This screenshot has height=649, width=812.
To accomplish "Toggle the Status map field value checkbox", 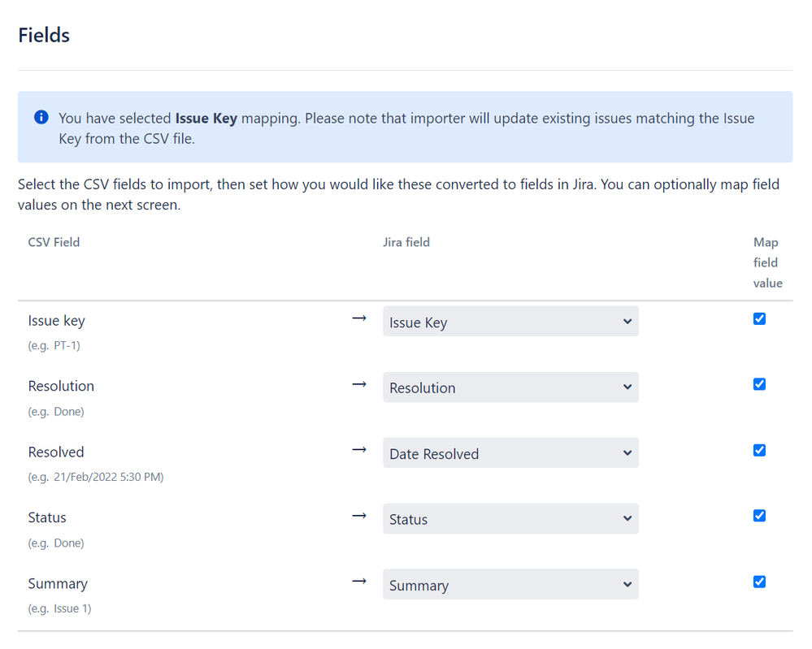I will click(x=759, y=516).
